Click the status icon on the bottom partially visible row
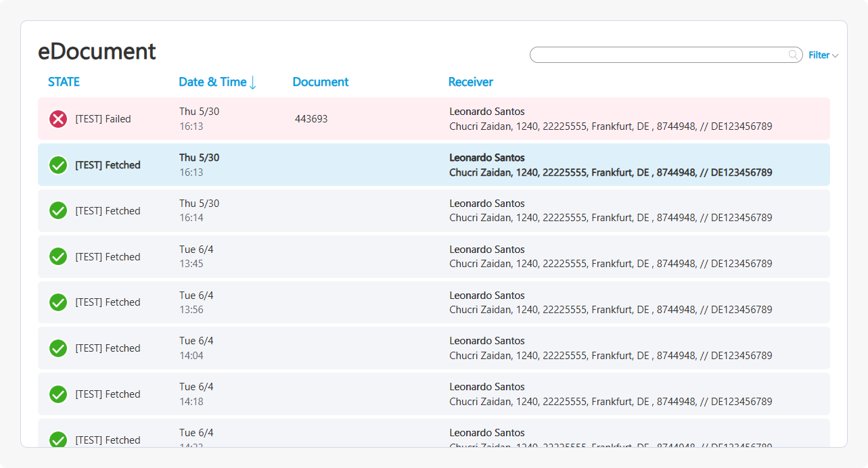The image size is (868, 468). point(58,439)
